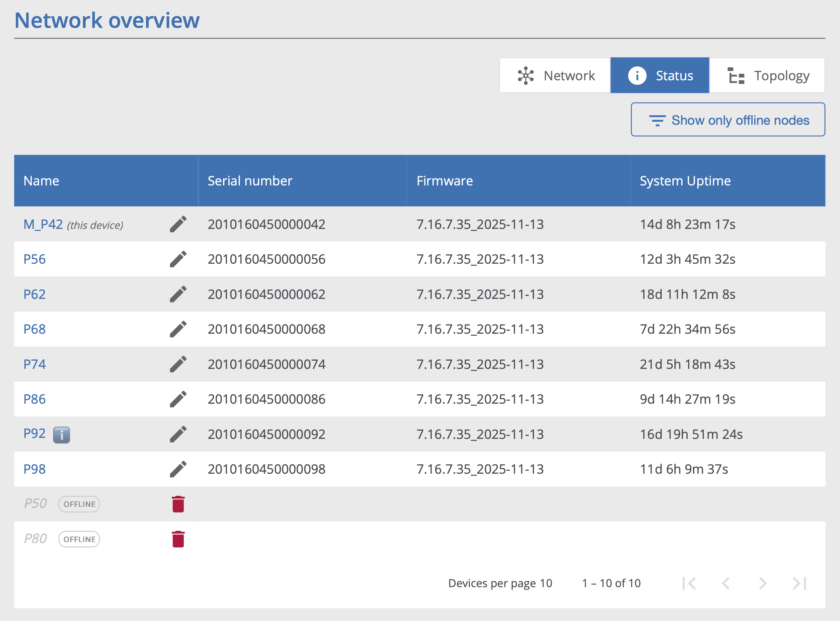Show only offline nodes

point(728,119)
